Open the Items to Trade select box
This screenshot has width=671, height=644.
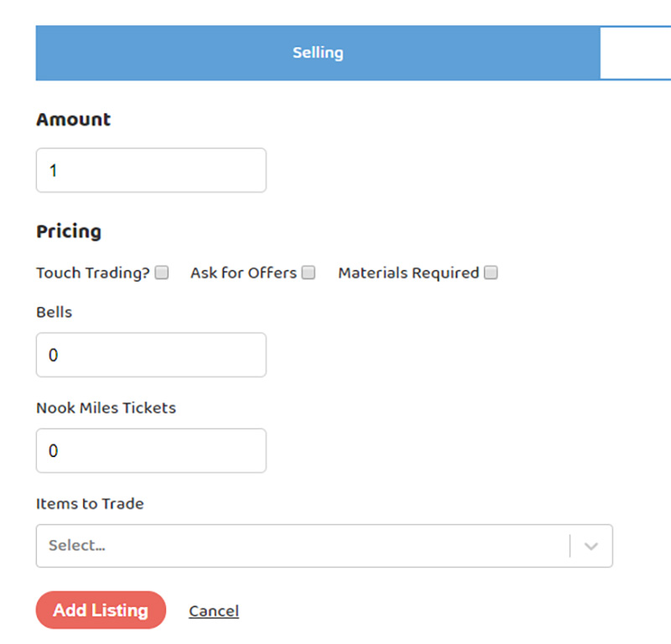302,546
